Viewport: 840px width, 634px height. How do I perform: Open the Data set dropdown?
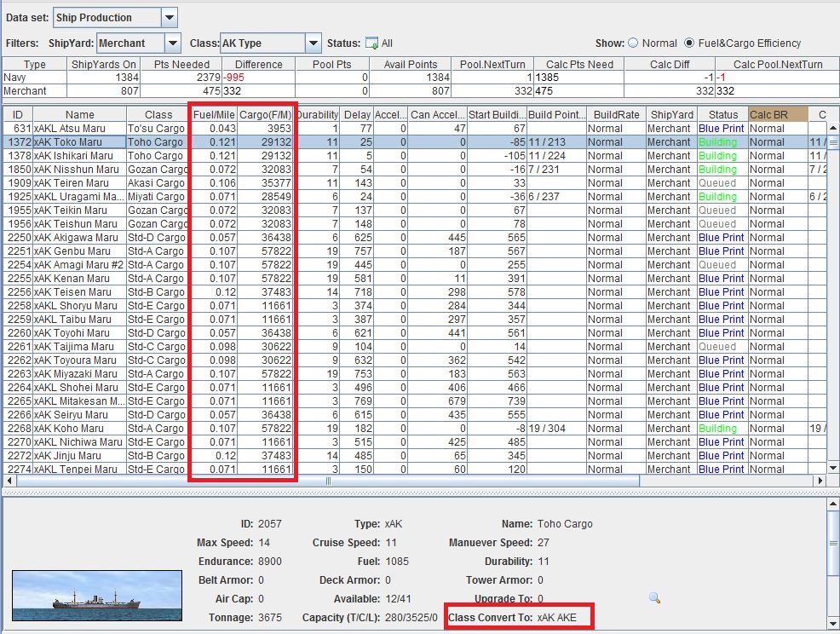pos(169,17)
